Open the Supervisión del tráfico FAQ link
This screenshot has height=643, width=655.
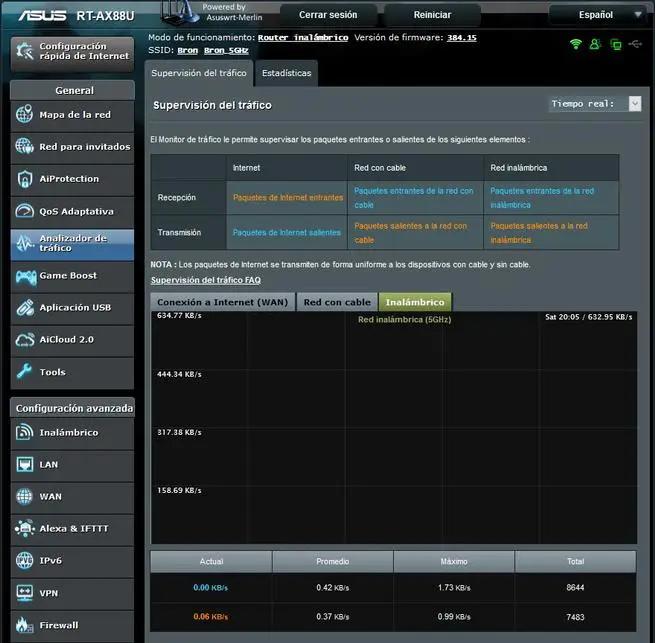point(206,280)
